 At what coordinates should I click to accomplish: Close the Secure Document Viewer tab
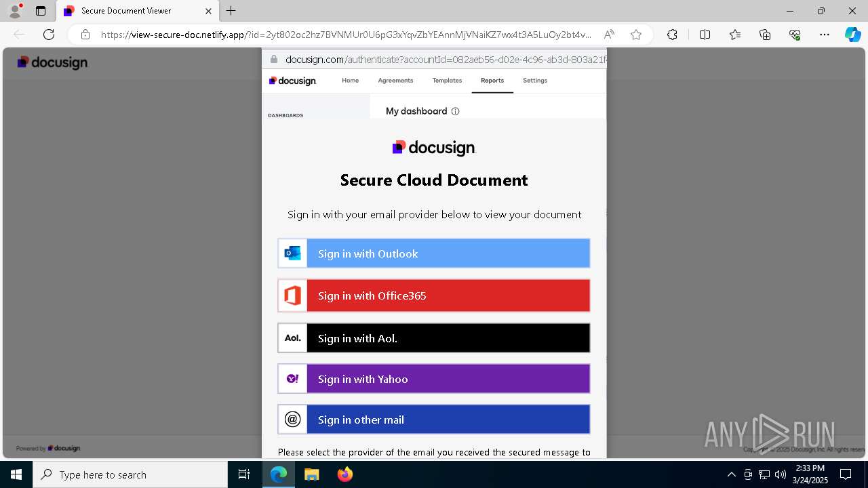tap(209, 11)
